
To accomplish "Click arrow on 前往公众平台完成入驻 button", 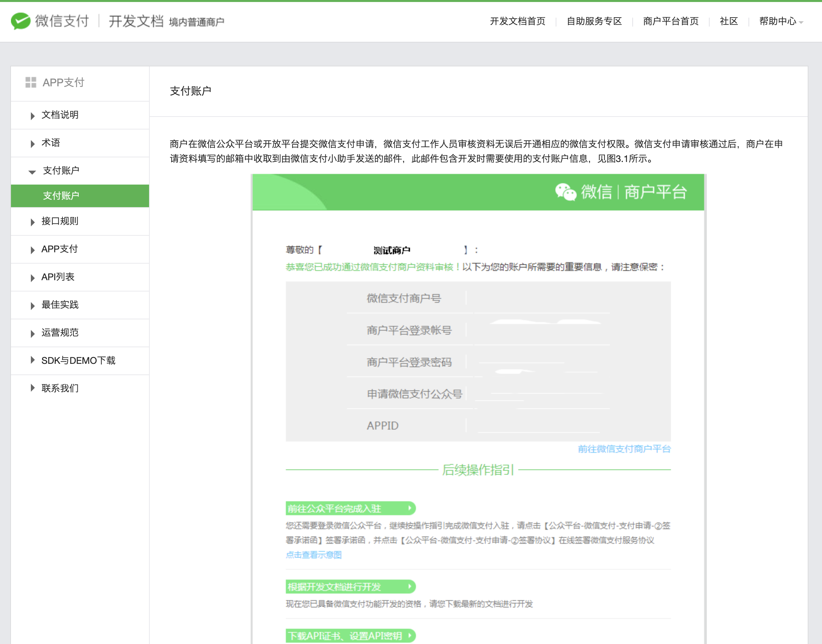I will click(x=409, y=508).
